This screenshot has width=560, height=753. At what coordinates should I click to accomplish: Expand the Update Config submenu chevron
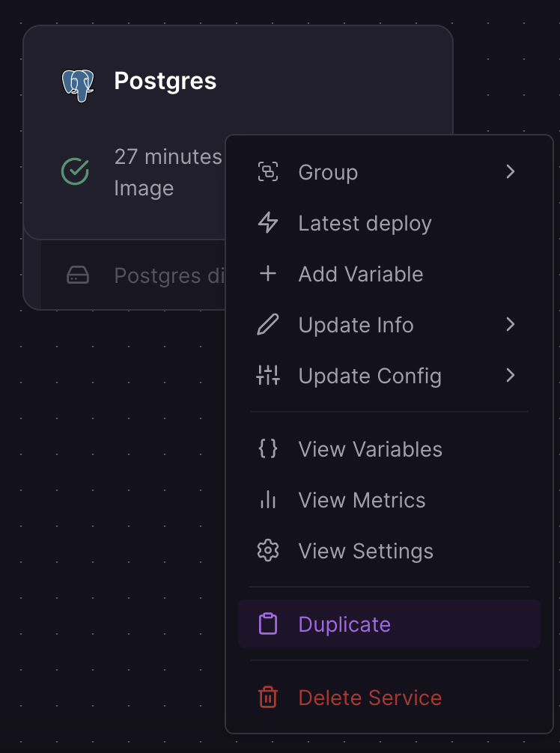[x=511, y=375]
